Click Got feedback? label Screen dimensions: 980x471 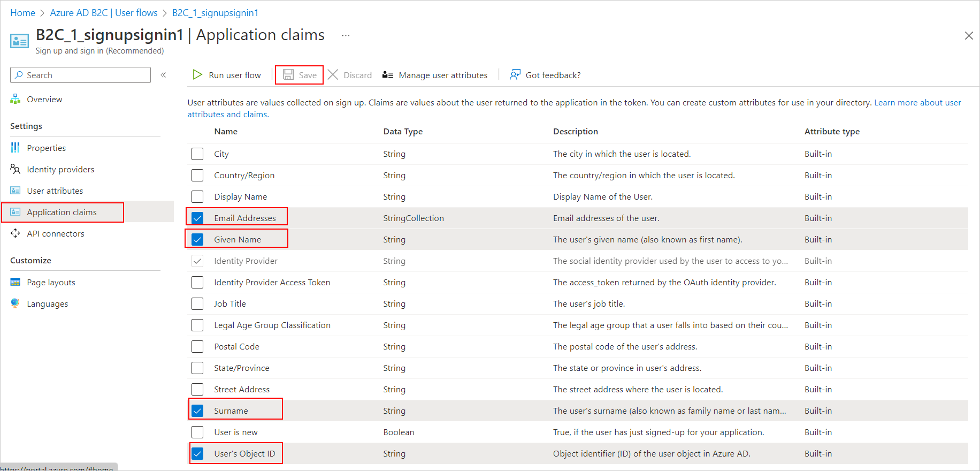553,75
